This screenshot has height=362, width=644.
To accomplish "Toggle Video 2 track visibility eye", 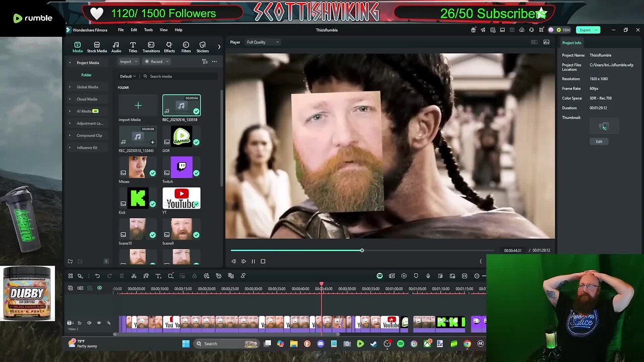I will (99, 323).
